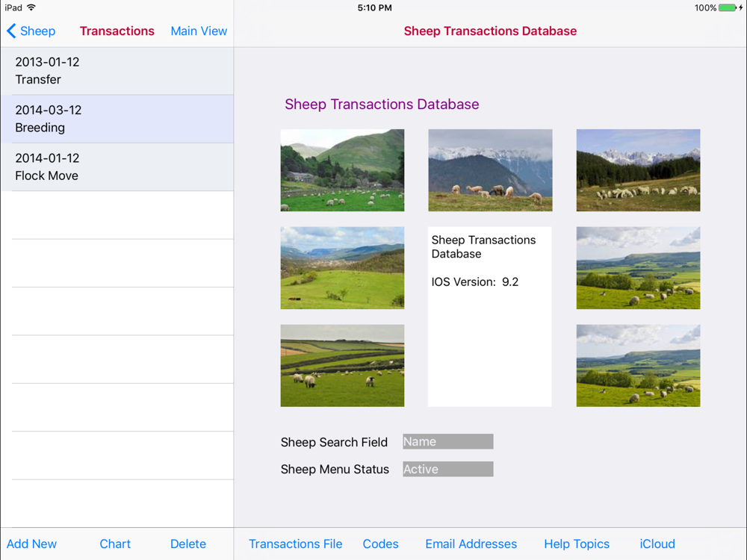Screen dimensions: 747x560
Task: Open the Chart view
Action: point(115,544)
